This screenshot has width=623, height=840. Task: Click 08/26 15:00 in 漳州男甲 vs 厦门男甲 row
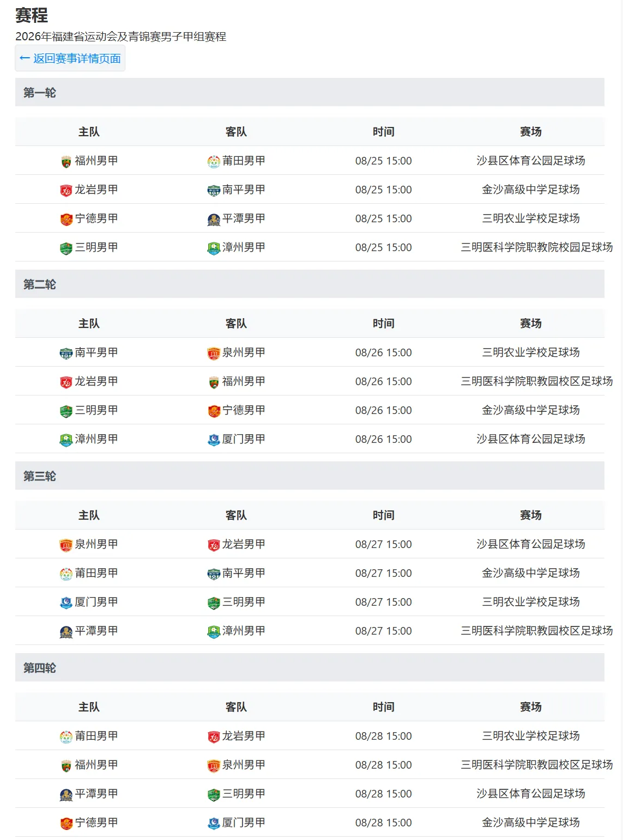coord(384,439)
